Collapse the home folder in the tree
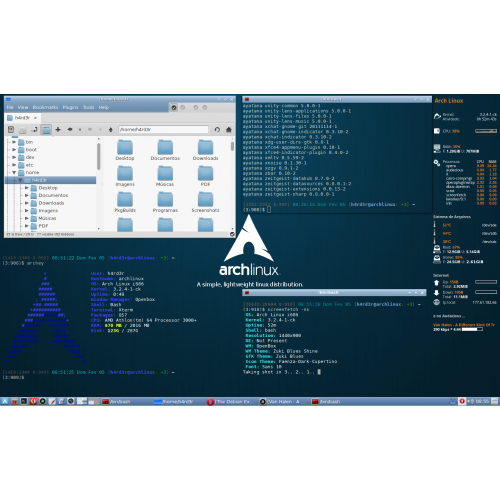The height and width of the screenshot is (500, 500). click(x=14, y=172)
